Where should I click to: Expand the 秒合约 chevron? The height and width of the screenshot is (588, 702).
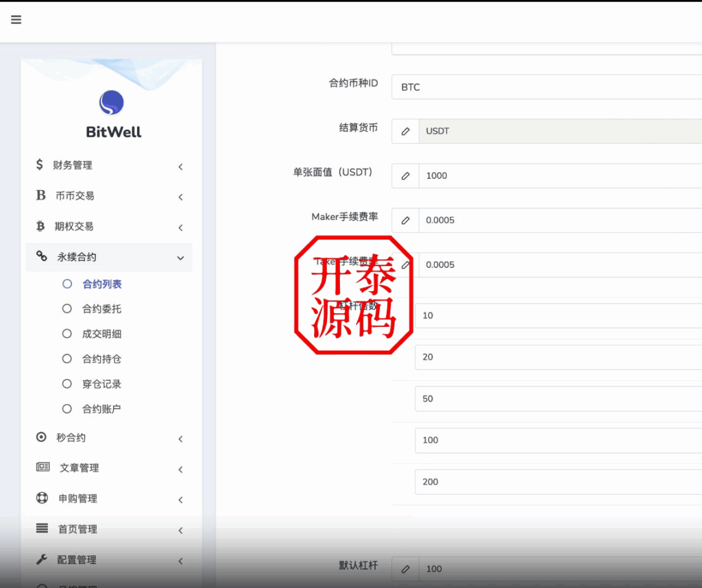tap(180, 439)
